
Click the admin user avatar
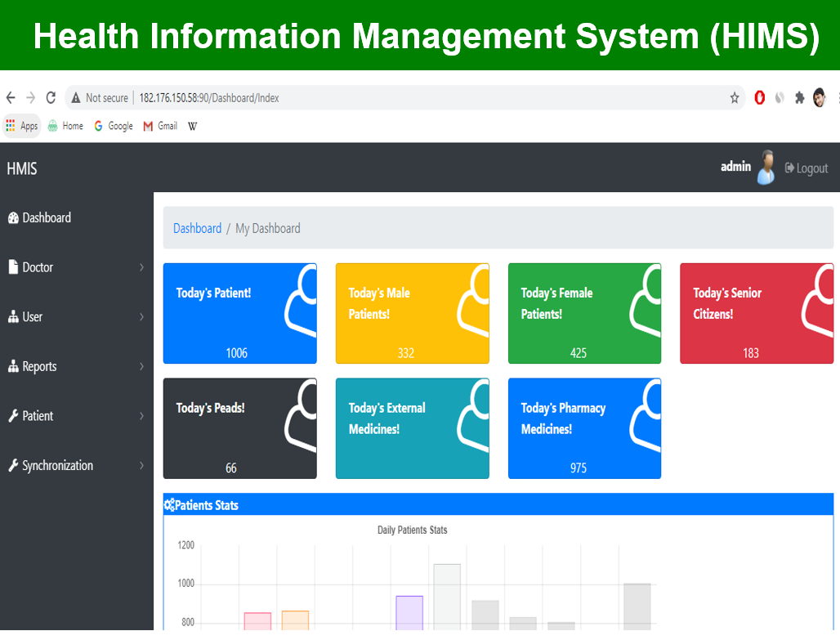tap(766, 168)
